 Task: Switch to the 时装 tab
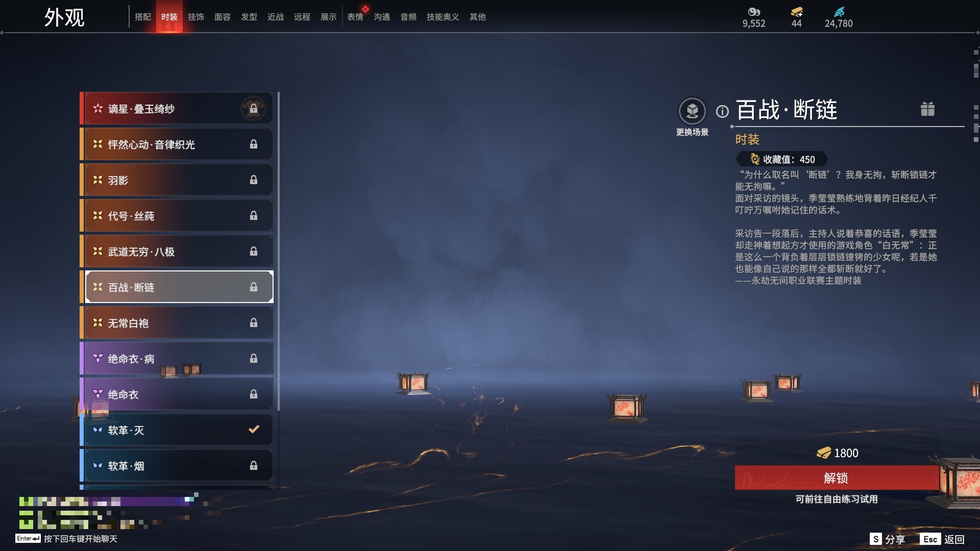169,17
